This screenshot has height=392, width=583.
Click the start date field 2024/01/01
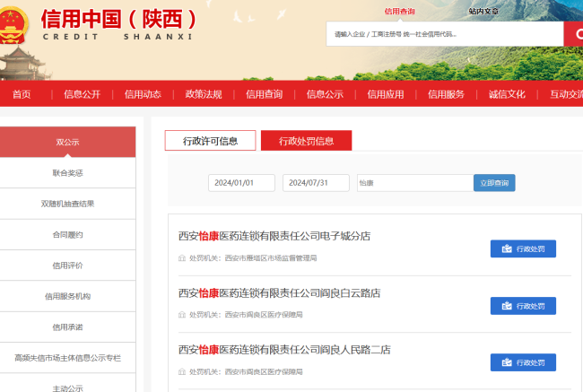[x=241, y=183]
